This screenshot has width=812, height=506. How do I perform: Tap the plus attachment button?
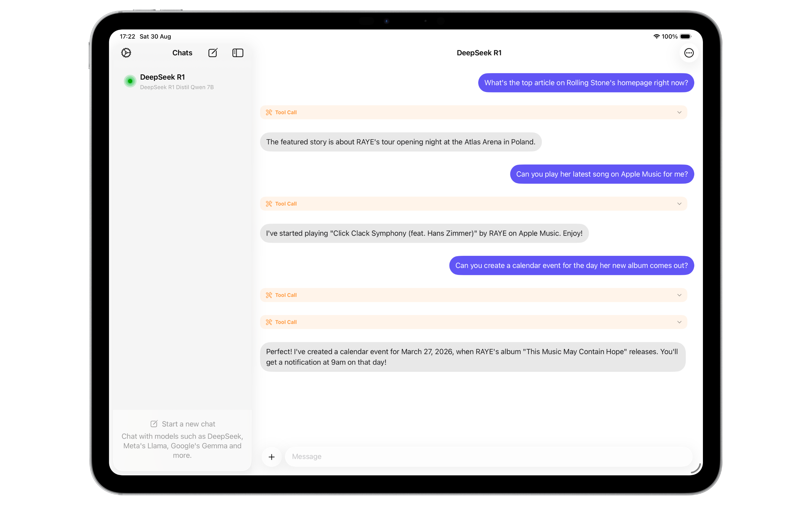pos(271,457)
